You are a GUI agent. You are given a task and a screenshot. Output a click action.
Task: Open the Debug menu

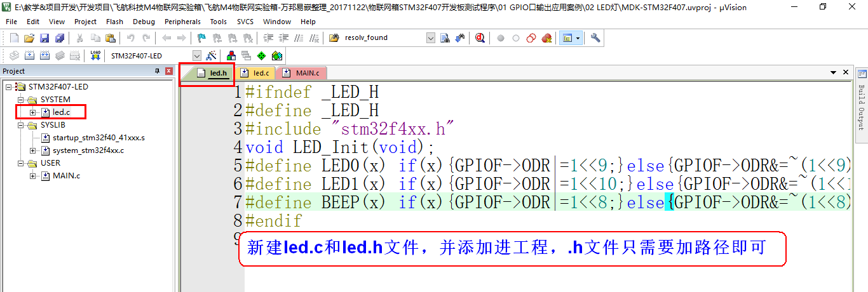144,22
